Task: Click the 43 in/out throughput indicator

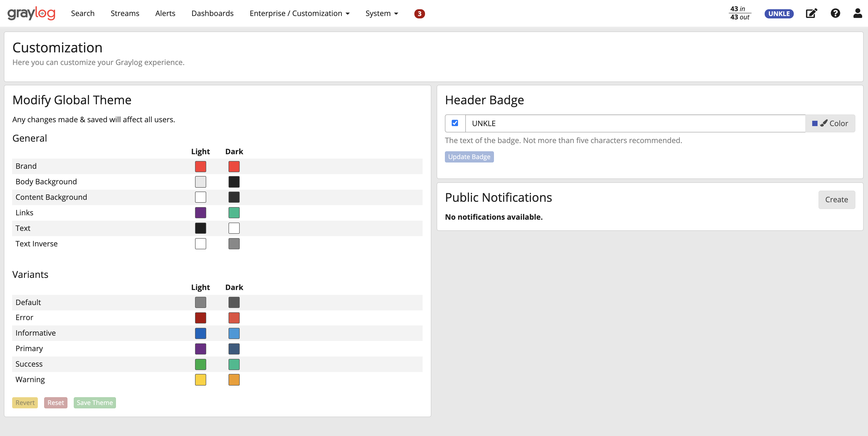Action: [740, 13]
